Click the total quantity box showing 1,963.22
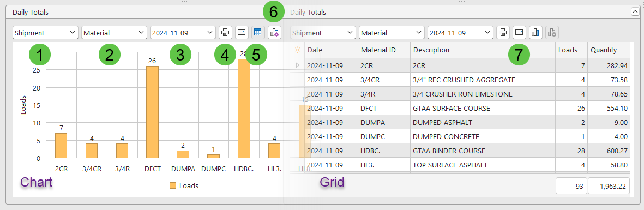This screenshot has height=210, width=644. point(609,186)
